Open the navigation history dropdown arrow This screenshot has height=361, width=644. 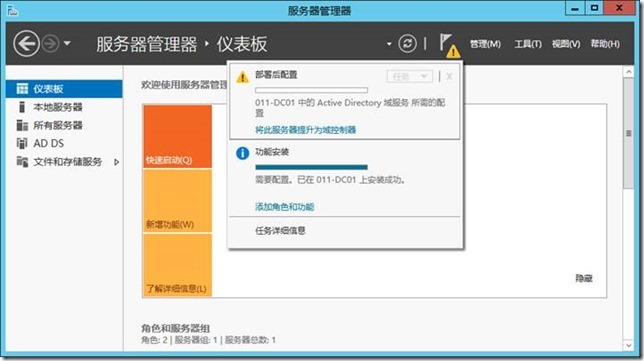[x=67, y=43]
